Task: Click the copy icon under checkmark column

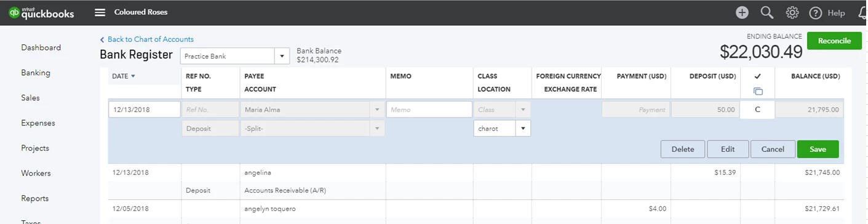Action: coord(758,91)
